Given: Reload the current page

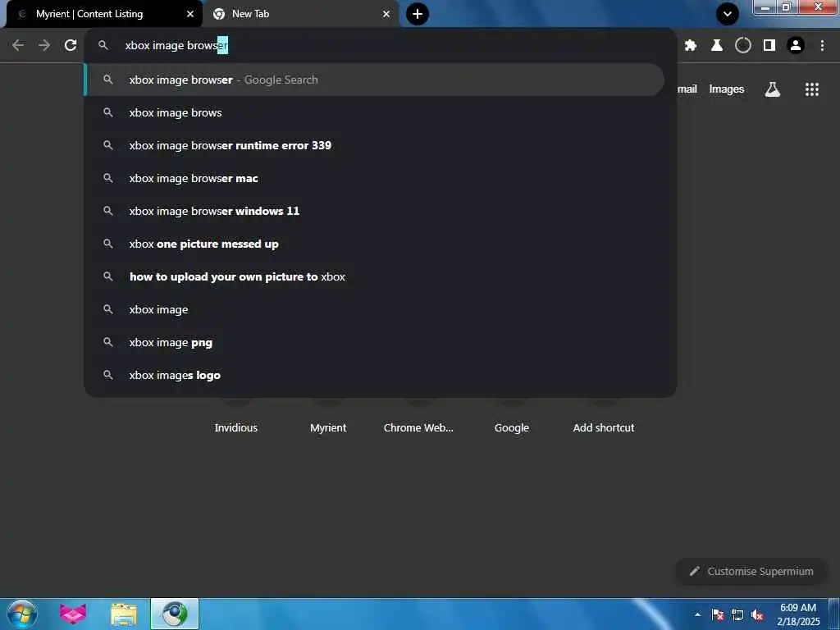Looking at the screenshot, I should (71, 46).
